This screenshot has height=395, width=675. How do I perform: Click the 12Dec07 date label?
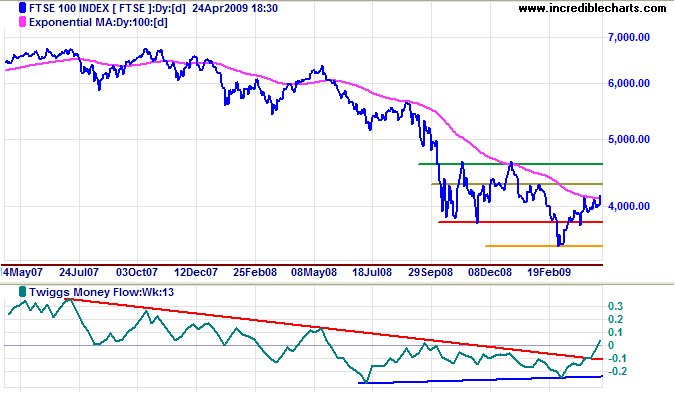(195, 272)
